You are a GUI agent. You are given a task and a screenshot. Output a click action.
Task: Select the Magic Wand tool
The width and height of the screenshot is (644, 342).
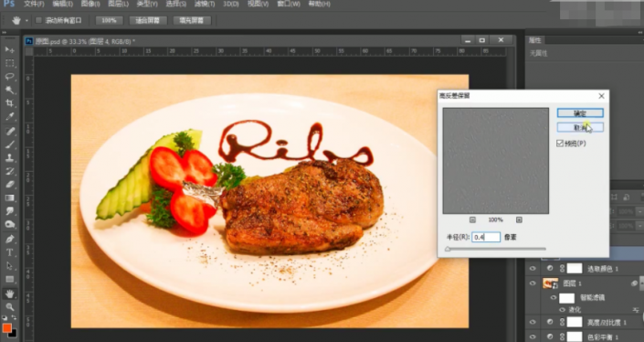click(9, 90)
